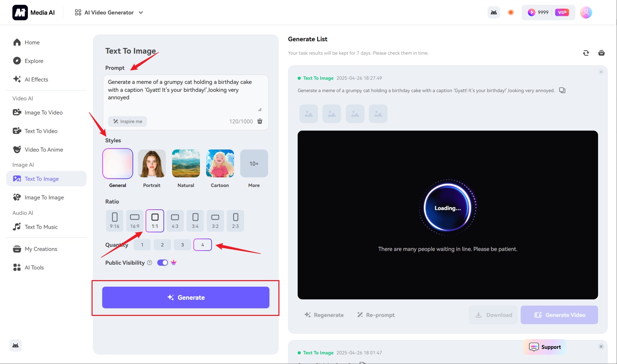Click the user avatar icon
This screenshot has height=364, width=617.
[586, 13]
